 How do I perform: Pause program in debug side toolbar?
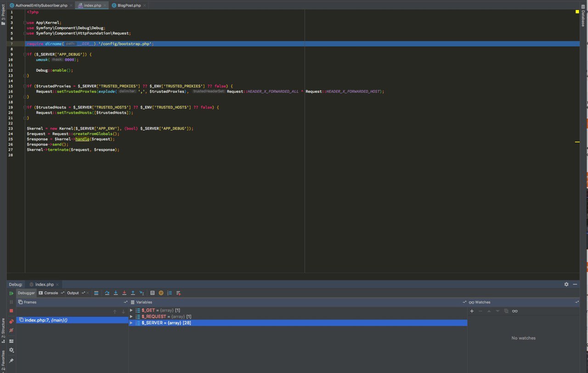click(11, 302)
